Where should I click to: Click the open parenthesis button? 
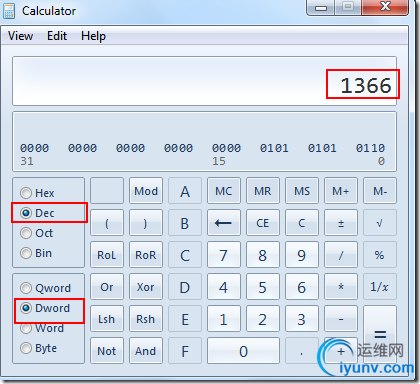(107, 223)
